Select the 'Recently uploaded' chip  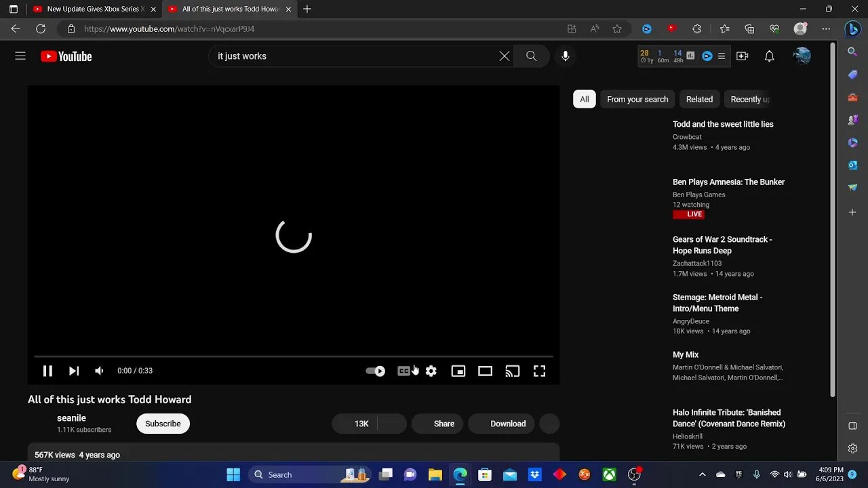[749, 99]
